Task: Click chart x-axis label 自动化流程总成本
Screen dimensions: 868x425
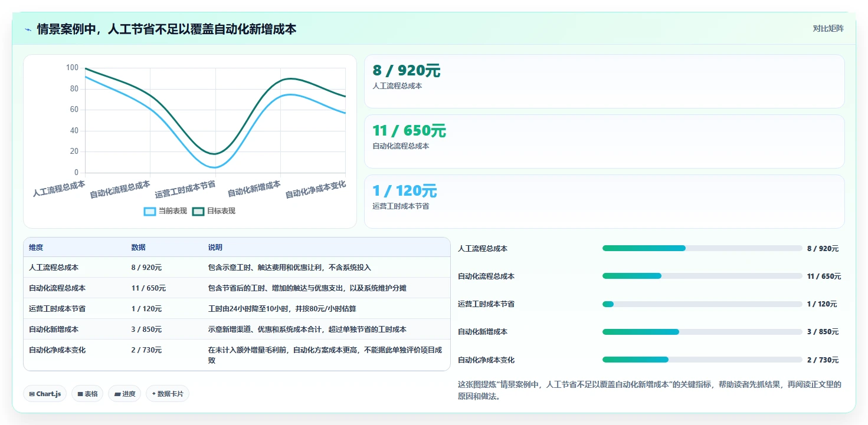Action: 120,190
